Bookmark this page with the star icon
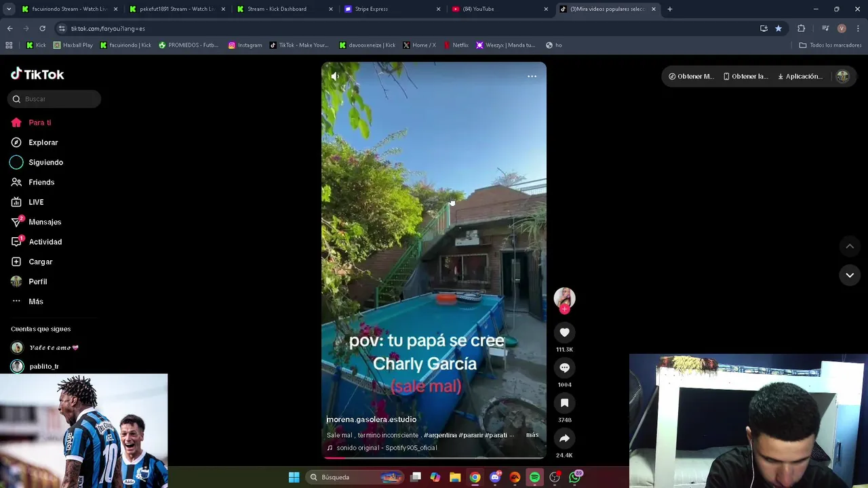This screenshot has width=868, height=488. pyautogui.click(x=778, y=28)
